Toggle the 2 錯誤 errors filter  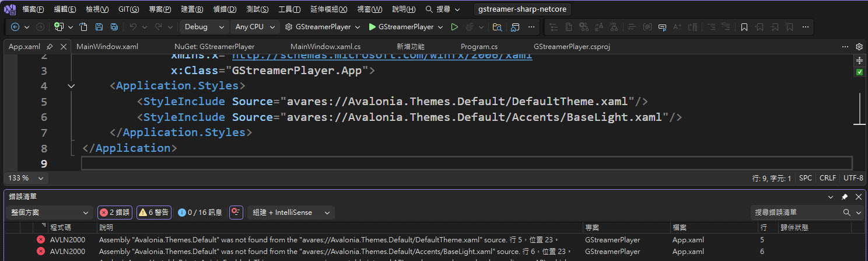[x=115, y=213]
